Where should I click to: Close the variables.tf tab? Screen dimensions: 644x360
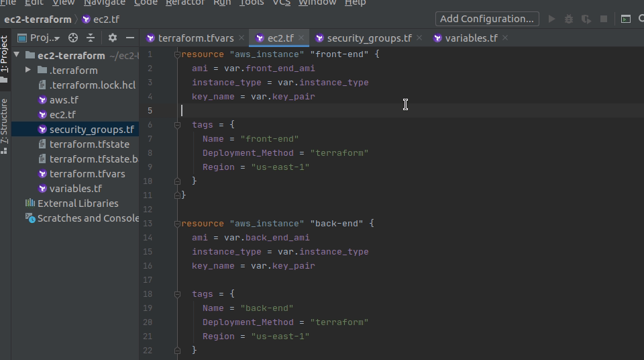pyautogui.click(x=505, y=38)
